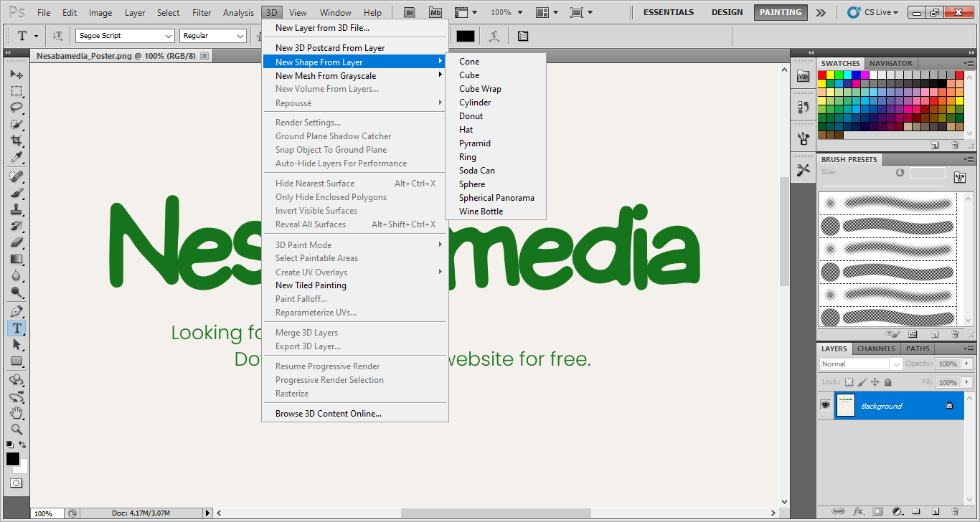
Task: Select the Eyedropper tool
Action: click(x=17, y=157)
